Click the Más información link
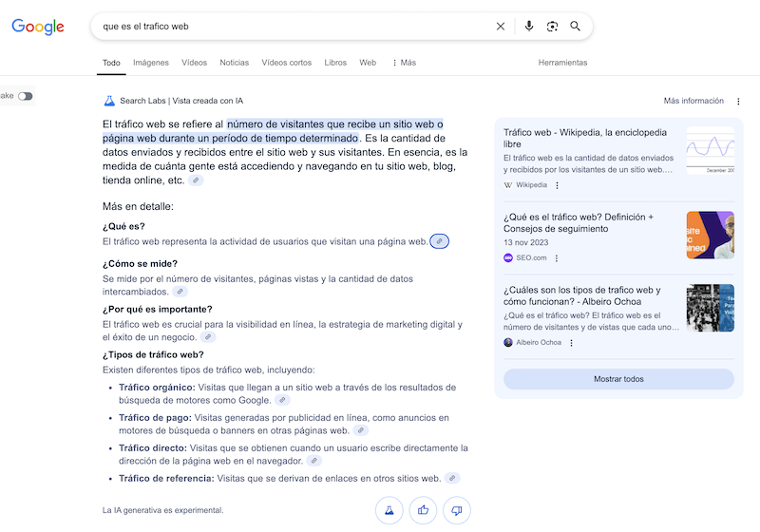 click(693, 101)
